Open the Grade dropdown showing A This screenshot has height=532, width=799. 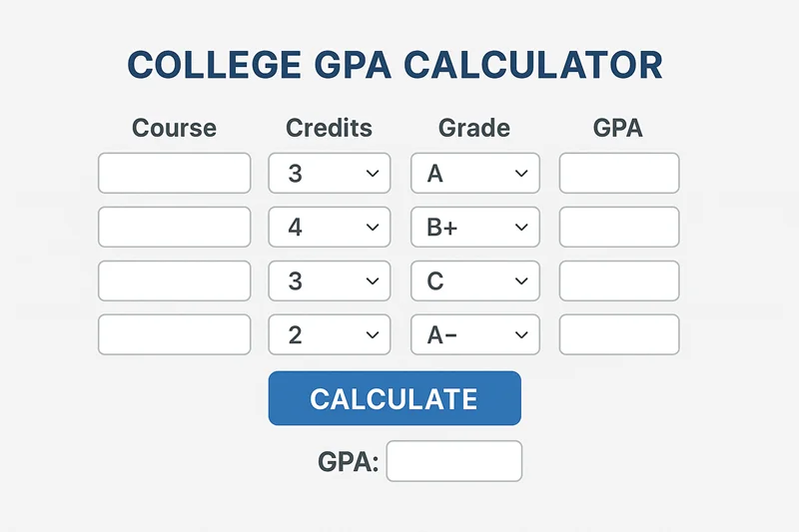point(474,174)
